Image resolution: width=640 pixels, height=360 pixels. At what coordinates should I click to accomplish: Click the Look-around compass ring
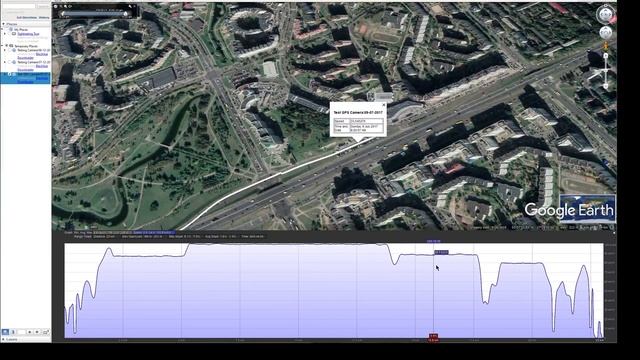point(605,14)
